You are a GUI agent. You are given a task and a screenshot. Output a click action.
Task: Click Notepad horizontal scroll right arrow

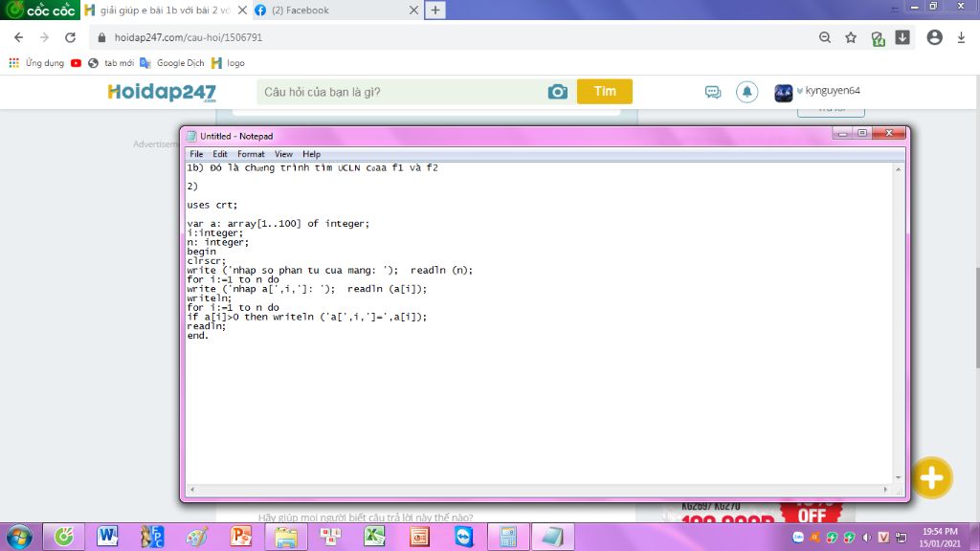tap(885, 490)
